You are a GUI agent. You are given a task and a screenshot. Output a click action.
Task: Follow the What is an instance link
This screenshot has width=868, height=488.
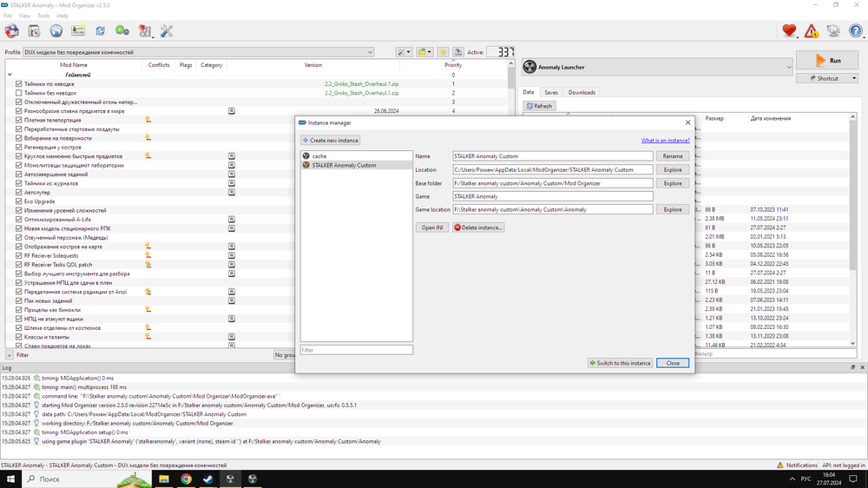665,140
